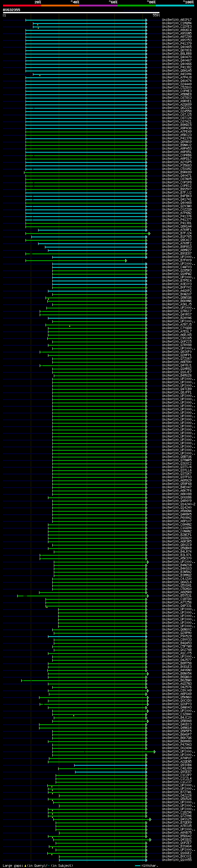Select the UniRef100_A9U6C4 hit label
Image resolution: width=197 pixels, height=868 pixels.
tap(177, 30)
